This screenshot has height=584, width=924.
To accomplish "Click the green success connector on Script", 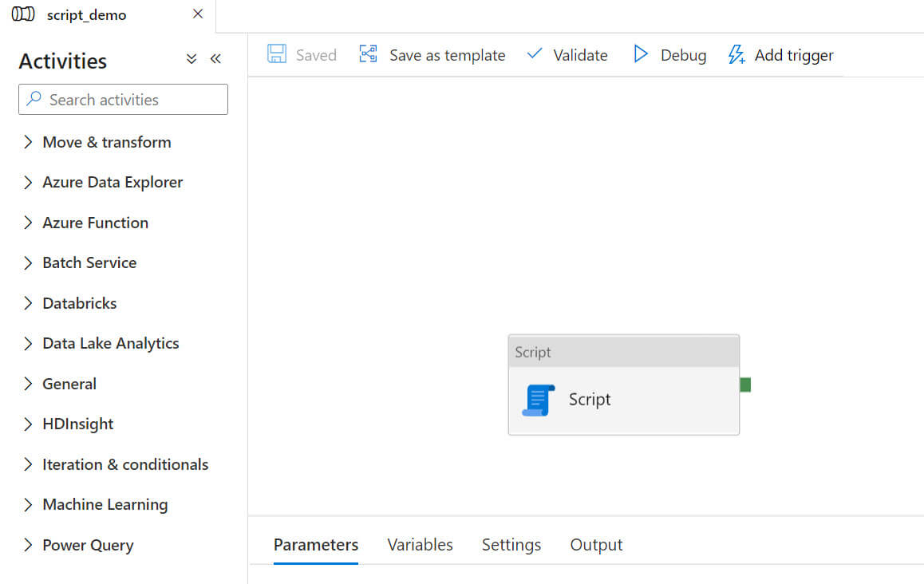I will pyautogui.click(x=745, y=385).
